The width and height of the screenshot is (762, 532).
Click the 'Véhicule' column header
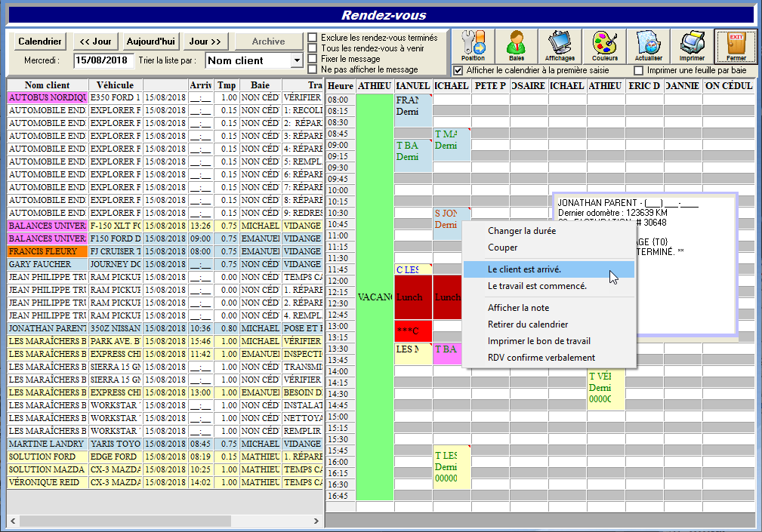pyautogui.click(x=116, y=85)
